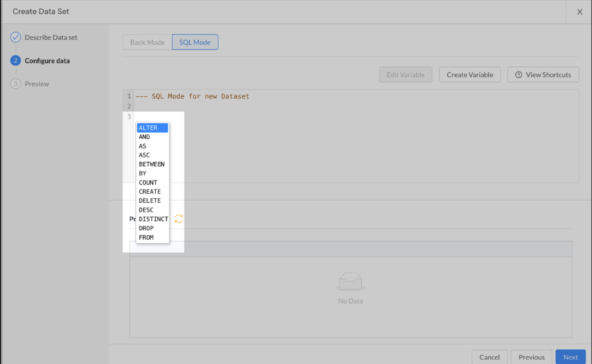Close the Create Data Set dialog
Viewport: 592px width, 364px height.
[x=580, y=12]
